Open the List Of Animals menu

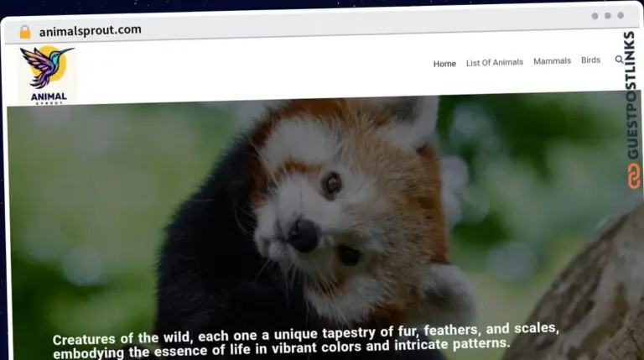[x=494, y=62]
